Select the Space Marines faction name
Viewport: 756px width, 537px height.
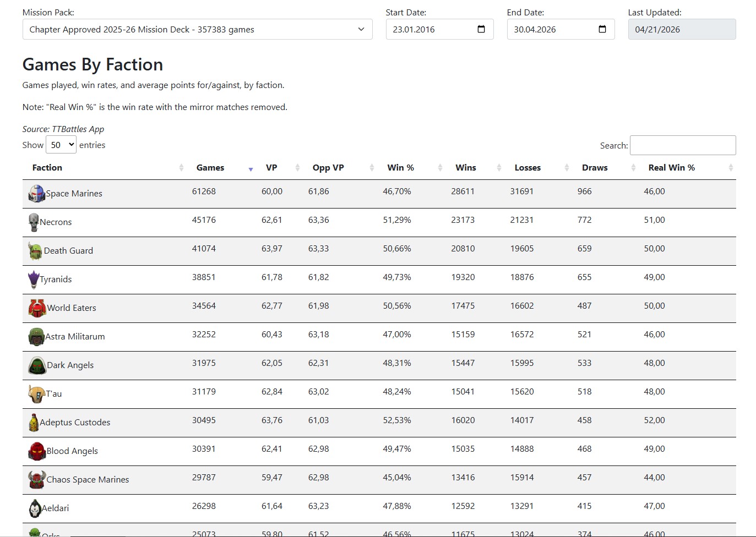pyautogui.click(x=74, y=194)
